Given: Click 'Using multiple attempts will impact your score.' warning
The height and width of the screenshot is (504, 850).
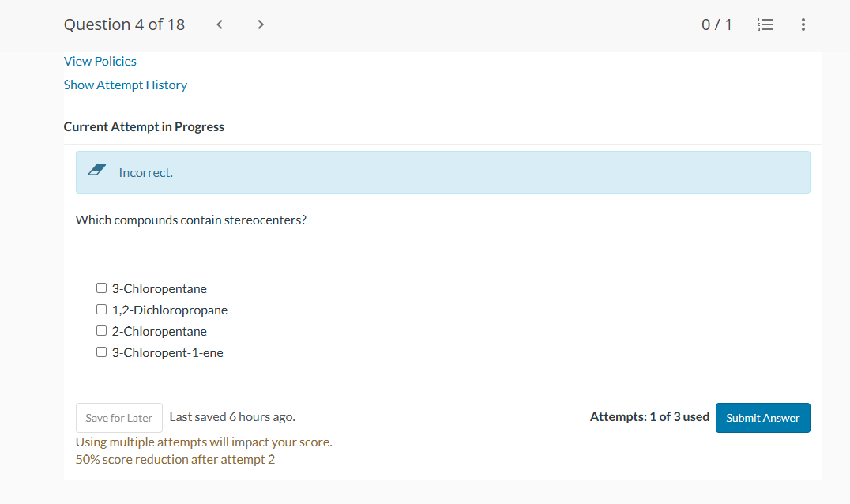Looking at the screenshot, I should click(x=204, y=442).
